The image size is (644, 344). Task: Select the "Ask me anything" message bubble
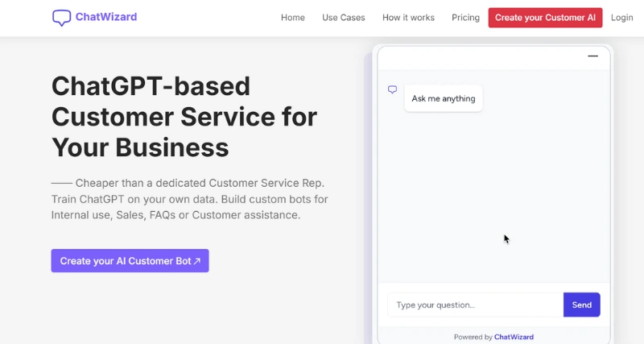coord(443,99)
